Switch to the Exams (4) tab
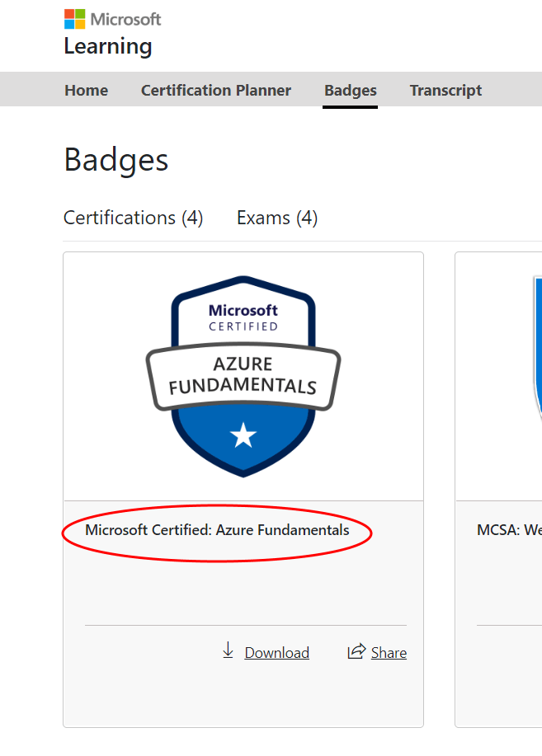 [277, 218]
